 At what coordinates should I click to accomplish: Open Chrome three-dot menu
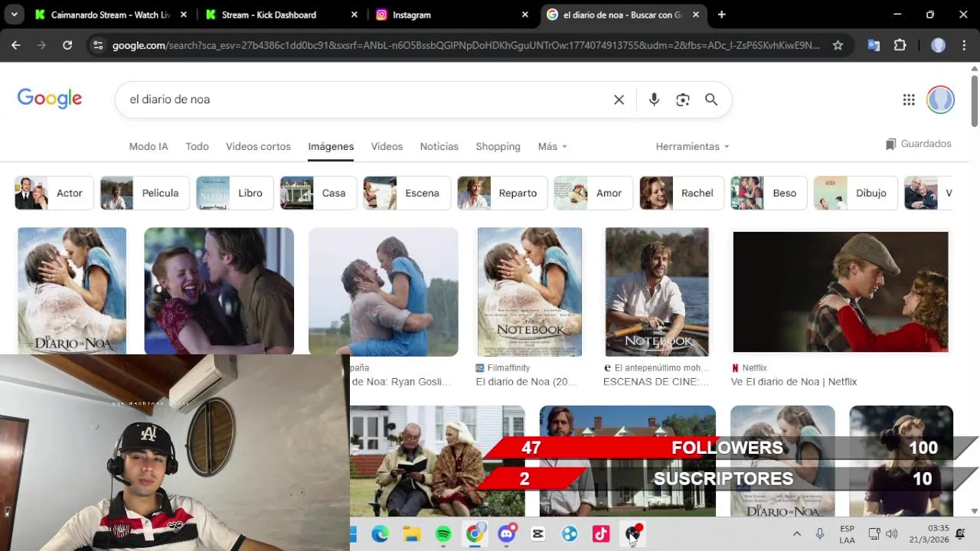(963, 45)
